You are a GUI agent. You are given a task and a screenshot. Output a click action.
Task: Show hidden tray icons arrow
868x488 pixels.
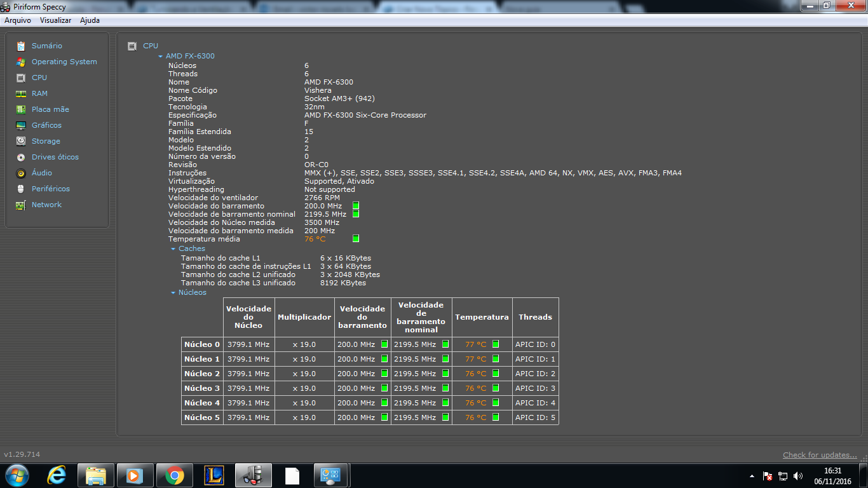point(752,476)
